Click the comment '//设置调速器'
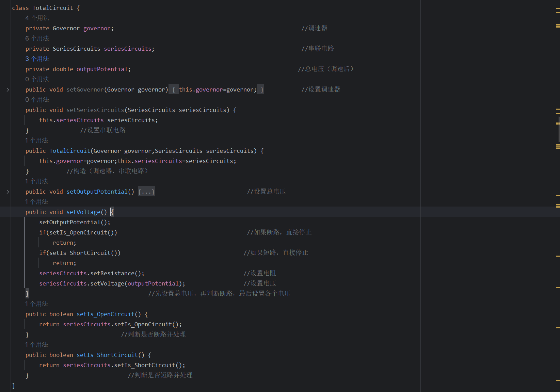Screen dimensions: 560x392 click(x=321, y=89)
